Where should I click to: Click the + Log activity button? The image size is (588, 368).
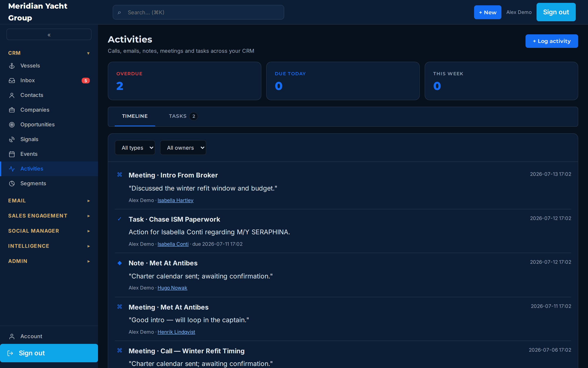pos(551,41)
